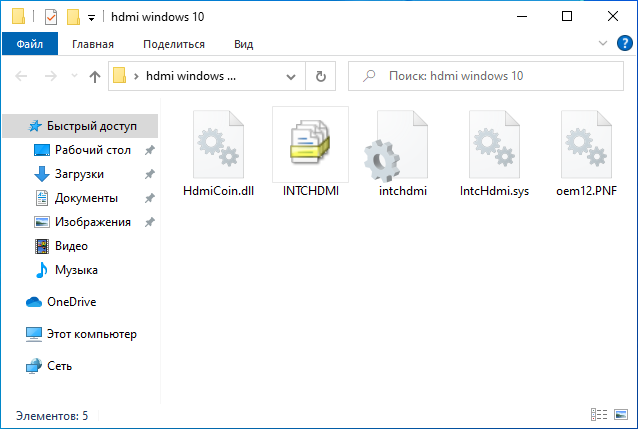Screen dimensions: 638x429
Task: Switch to the Главная ribbon tab
Action: pyautogui.click(x=93, y=44)
